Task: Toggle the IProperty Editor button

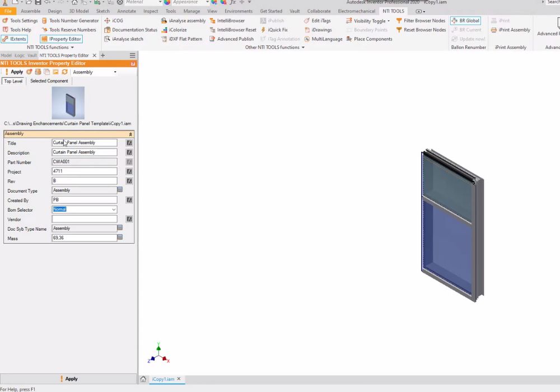Action: [x=62, y=39]
